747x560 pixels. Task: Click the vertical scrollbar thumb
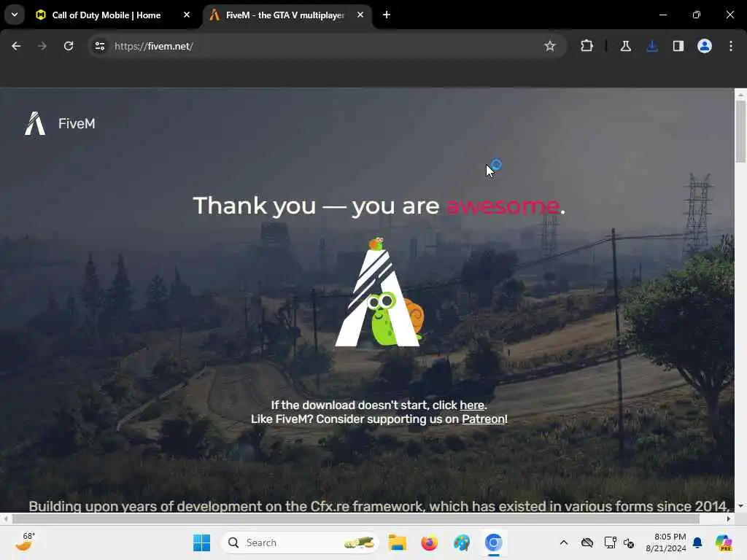point(740,131)
